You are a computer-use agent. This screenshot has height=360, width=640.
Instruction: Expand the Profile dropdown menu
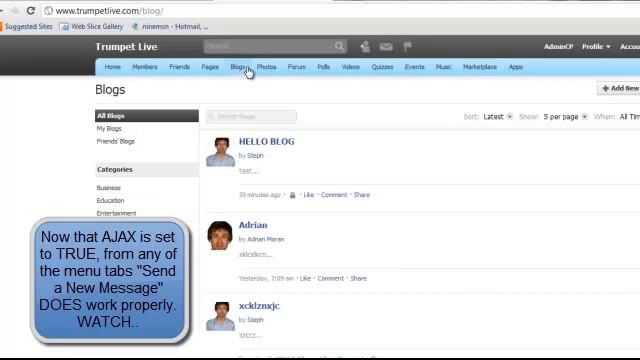(596, 47)
